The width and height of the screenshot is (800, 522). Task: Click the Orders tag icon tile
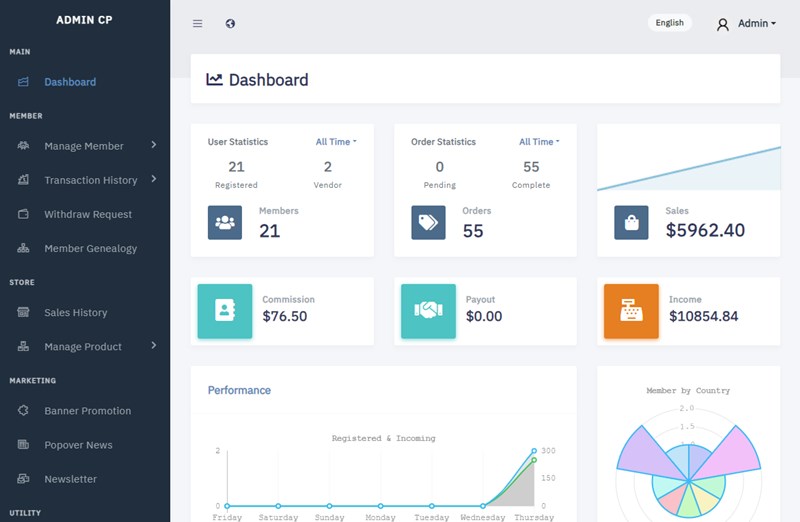coord(429,222)
